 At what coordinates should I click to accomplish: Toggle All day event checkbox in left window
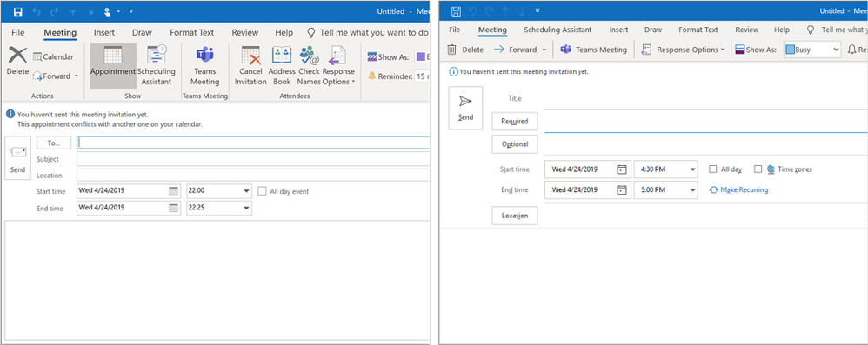pos(263,191)
